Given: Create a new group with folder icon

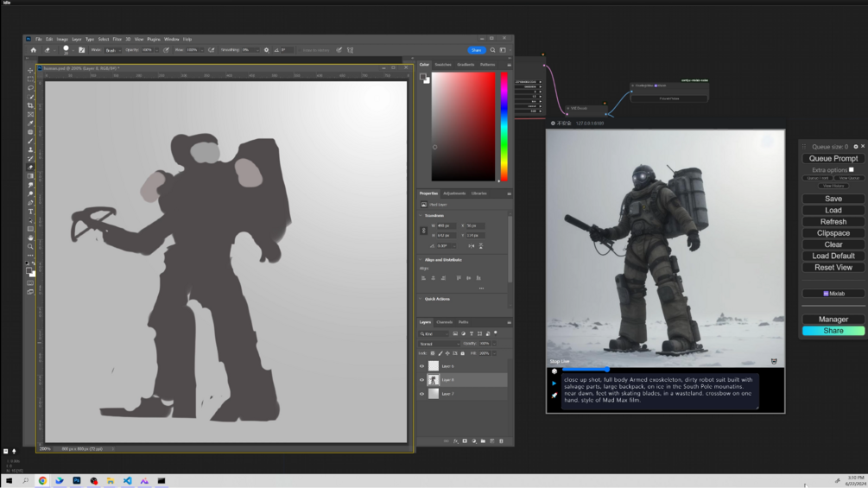Looking at the screenshot, I should (483, 441).
